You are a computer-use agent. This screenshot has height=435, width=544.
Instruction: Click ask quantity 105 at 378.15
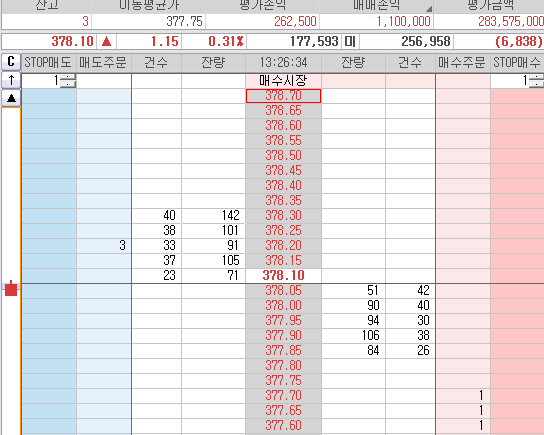[213, 261]
